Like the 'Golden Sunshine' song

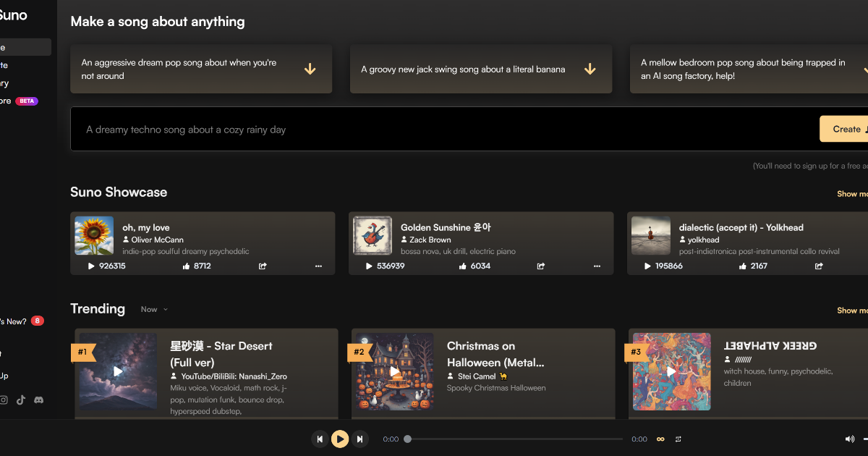463,266
